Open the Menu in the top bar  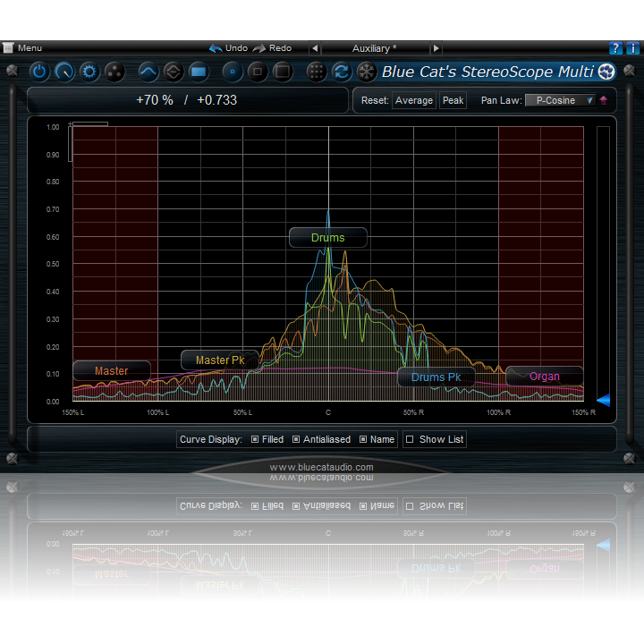pos(22,48)
